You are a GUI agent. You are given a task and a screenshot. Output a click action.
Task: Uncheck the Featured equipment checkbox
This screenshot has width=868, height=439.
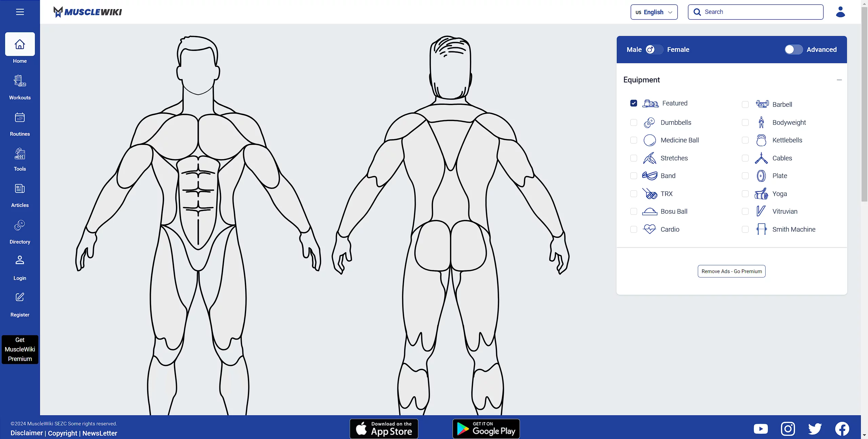click(633, 103)
